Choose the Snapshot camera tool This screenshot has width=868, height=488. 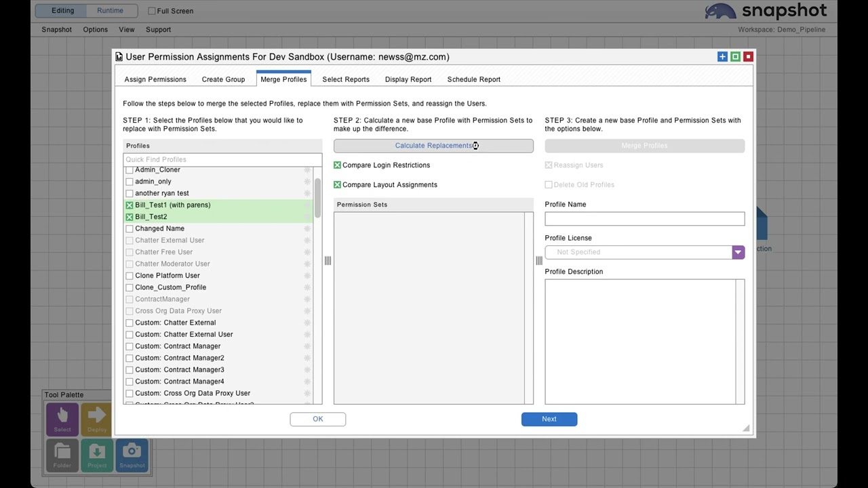click(132, 455)
